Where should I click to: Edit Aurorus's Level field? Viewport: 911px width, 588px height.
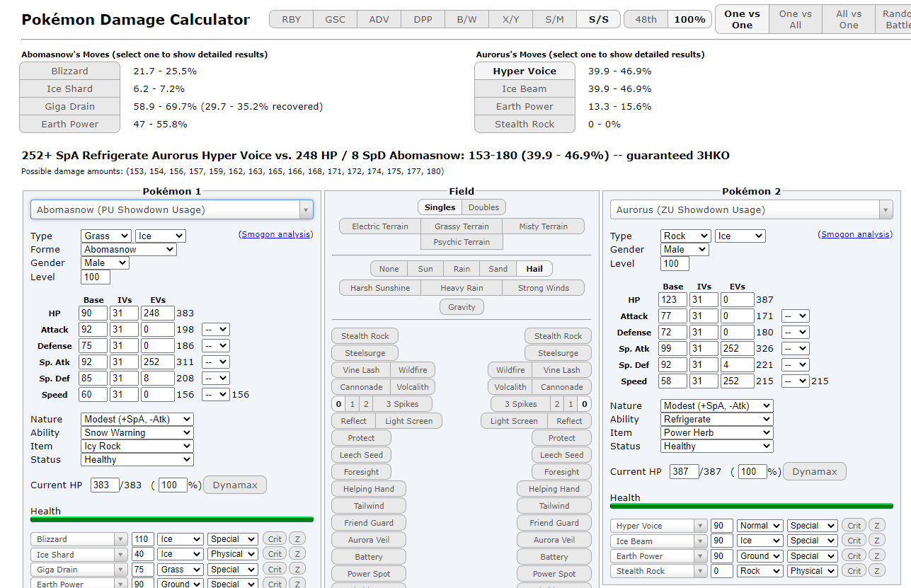pos(675,263)
